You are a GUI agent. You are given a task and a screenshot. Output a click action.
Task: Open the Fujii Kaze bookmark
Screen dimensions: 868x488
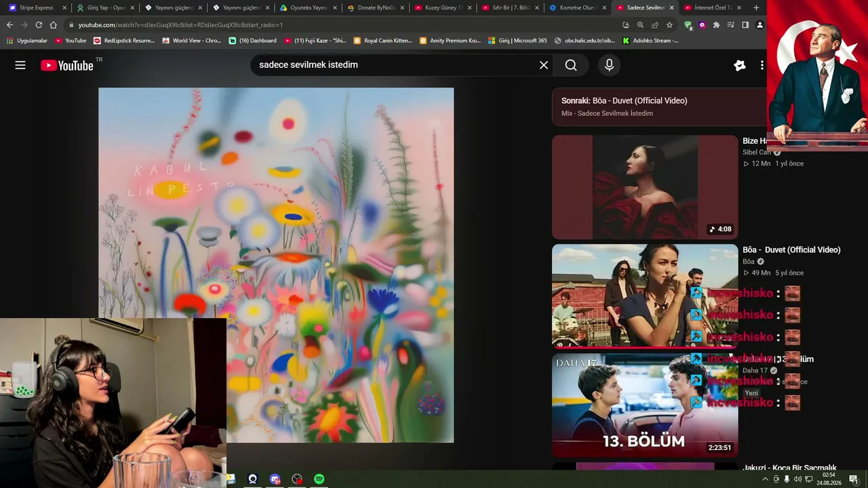[315, 41]
